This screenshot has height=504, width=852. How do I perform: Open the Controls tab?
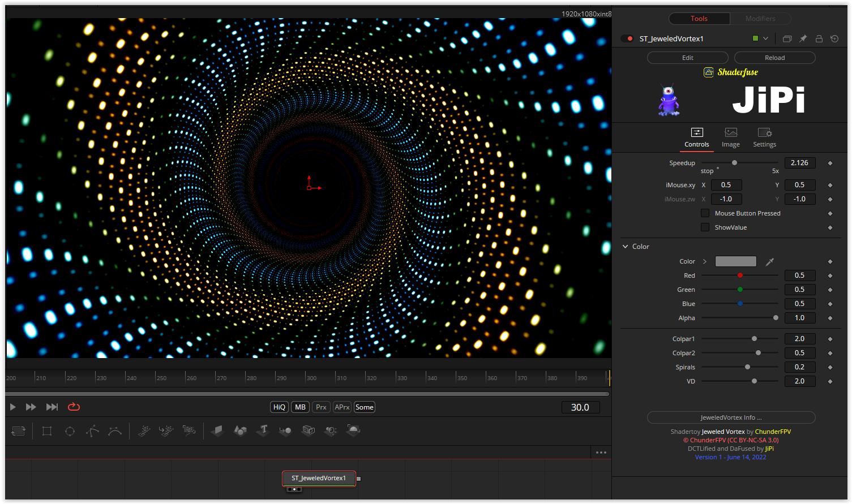tap(697, 138)
